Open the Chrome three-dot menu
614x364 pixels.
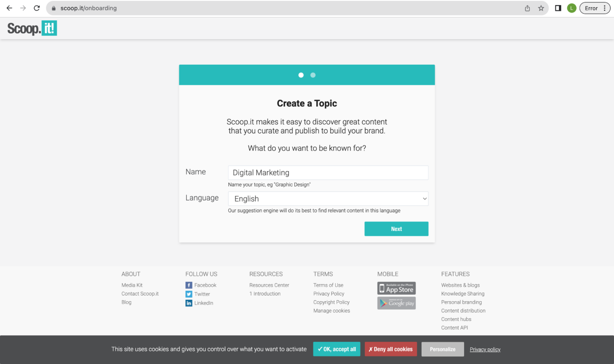point(605,8)
